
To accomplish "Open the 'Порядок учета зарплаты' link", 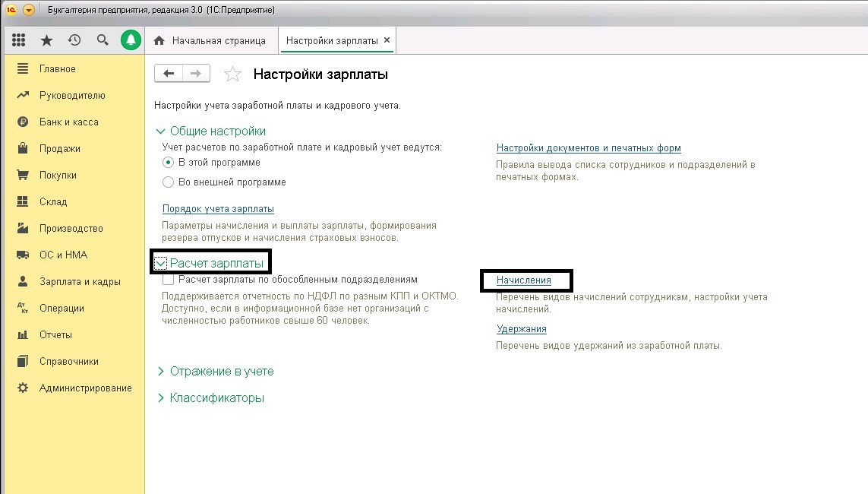I will click(218, 209).
